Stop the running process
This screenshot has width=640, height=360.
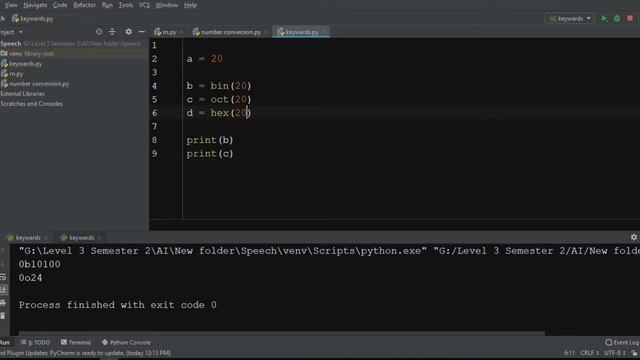630,18
